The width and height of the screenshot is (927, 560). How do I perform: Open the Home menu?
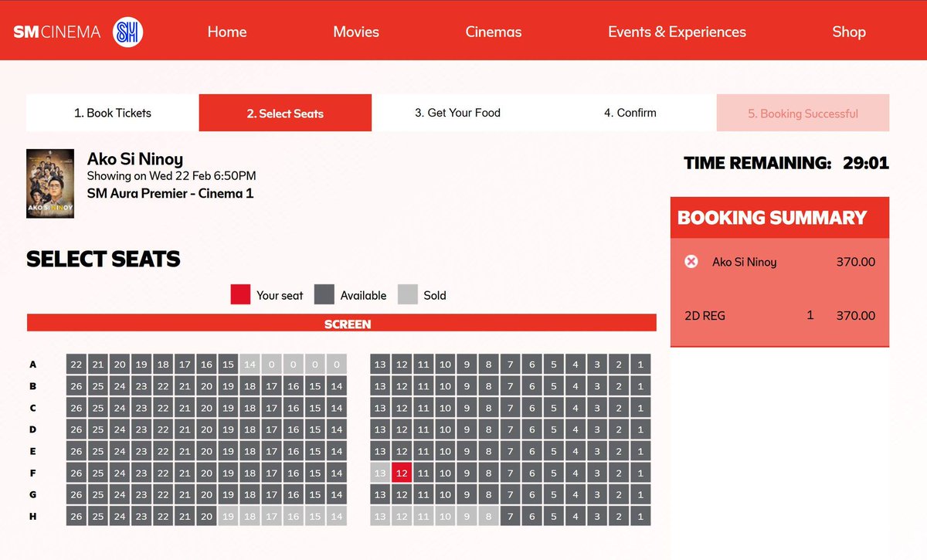pos(227,32)
